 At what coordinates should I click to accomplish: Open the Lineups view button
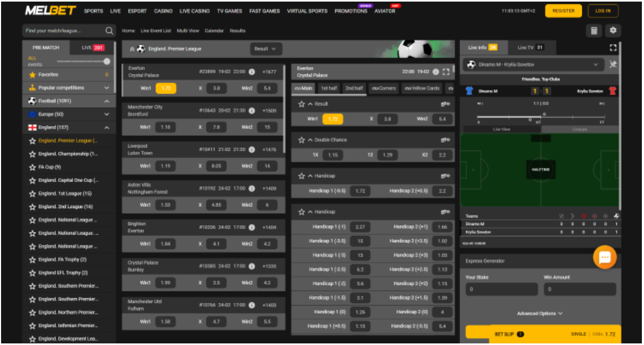(580, 129)
